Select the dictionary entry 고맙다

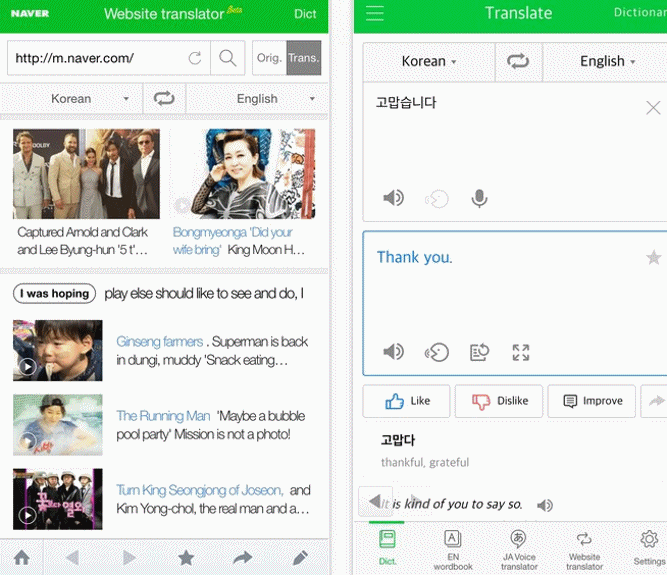click(398, 440)
